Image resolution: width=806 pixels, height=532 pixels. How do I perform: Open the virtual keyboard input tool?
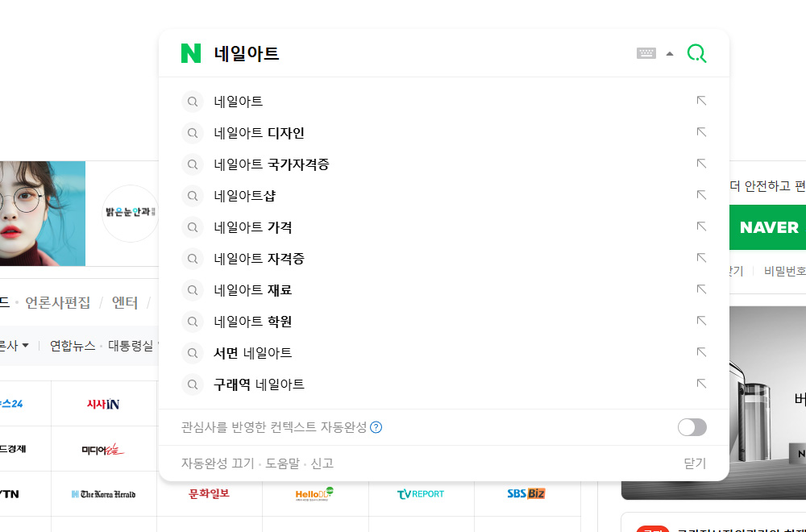coord(646,54)
